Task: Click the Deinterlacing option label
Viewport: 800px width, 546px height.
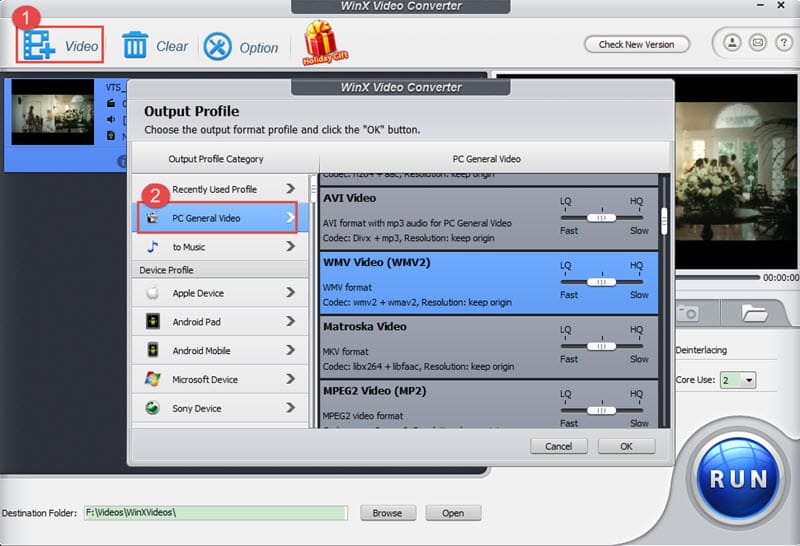Action: (701, 350)
